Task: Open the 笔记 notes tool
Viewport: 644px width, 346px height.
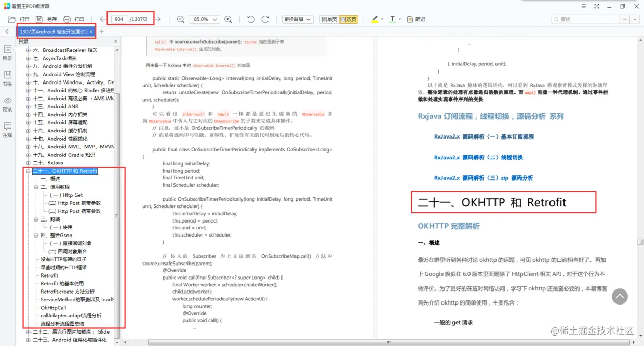Action: point(415,19)
